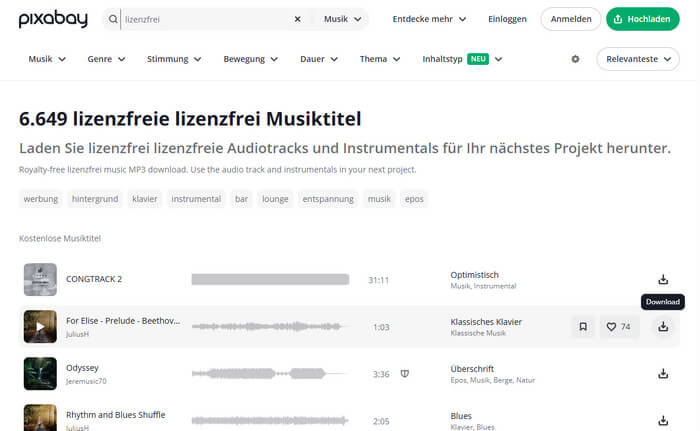Open the Klassische Musik tag
Screen dimensions: 700x431
pyautogui.click(x=478, y=333)
